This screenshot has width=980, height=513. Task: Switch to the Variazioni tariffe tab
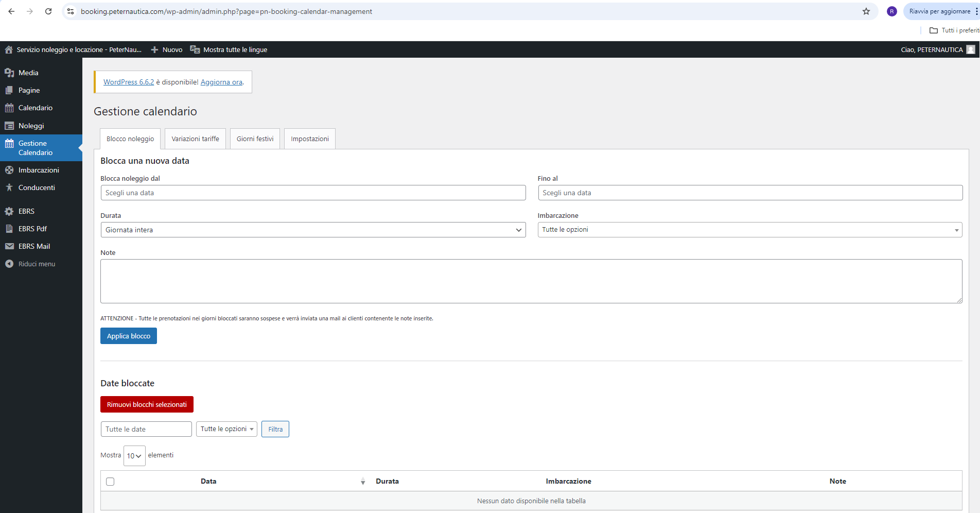tap(195, 139)
